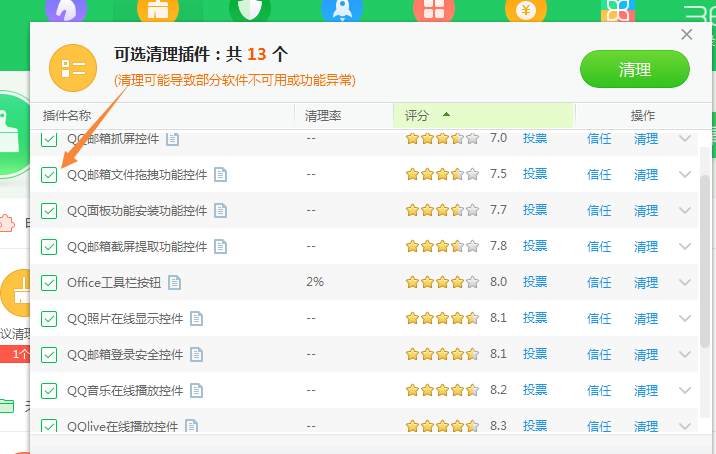Sort by 评分 column header
This screenshot has height=454, width=716.
[x=484, y=116]
